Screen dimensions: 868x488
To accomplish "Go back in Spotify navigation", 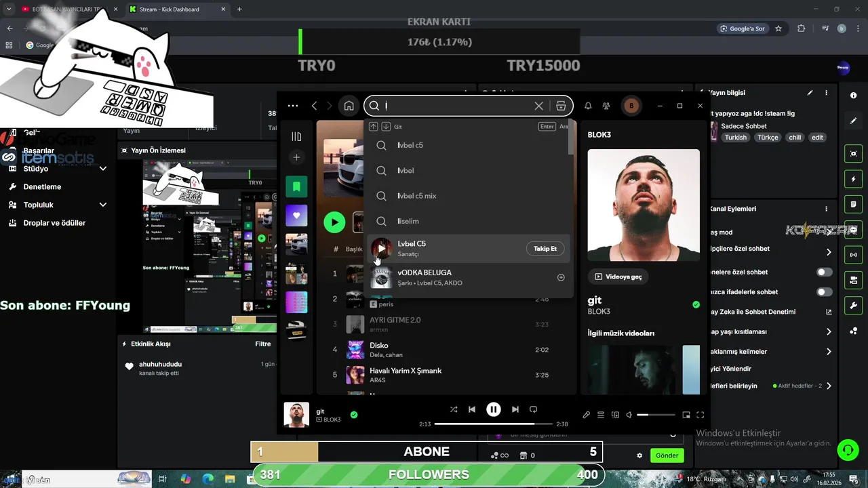I will [x=314, y=106].
